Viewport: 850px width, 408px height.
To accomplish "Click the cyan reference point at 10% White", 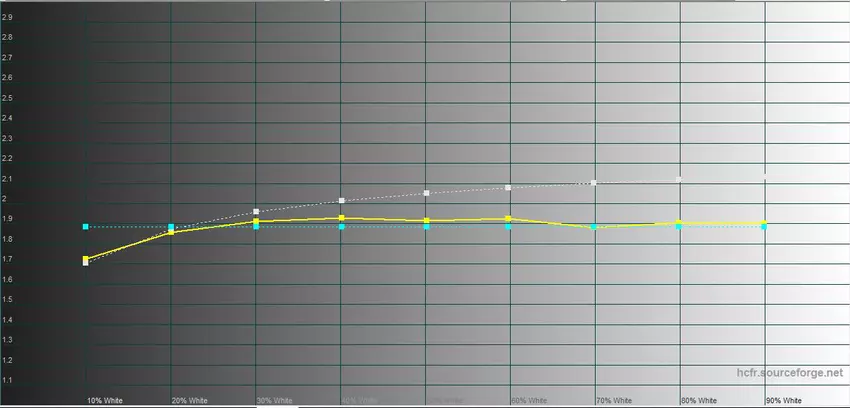I will [x=86, y=227].
